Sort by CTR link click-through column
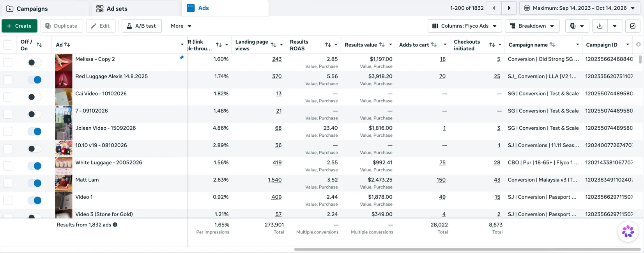Screen dimensions: 644x253 click(219, 45)
